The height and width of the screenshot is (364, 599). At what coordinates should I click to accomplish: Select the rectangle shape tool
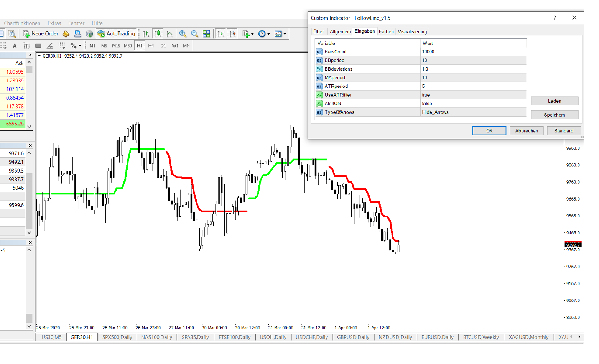click(x=38, y=46)
